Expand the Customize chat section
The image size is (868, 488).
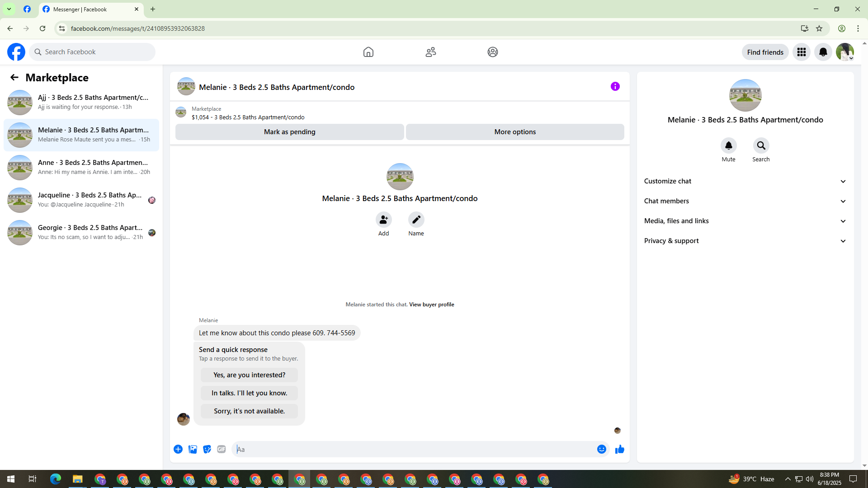tap(745, 181)
